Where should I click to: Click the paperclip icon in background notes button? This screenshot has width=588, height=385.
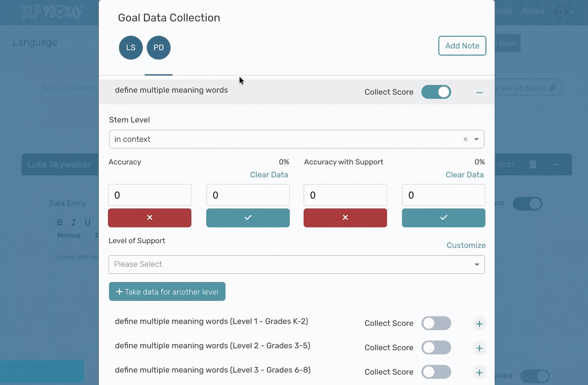pos(552,88)
